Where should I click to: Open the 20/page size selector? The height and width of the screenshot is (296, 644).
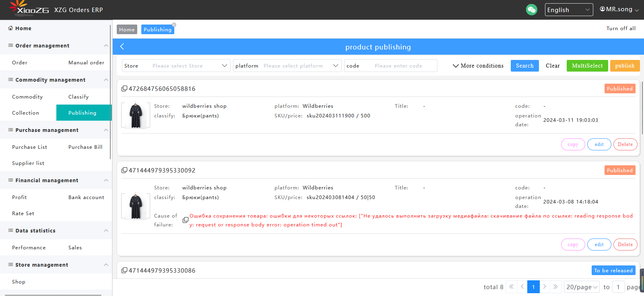(582, 287)
